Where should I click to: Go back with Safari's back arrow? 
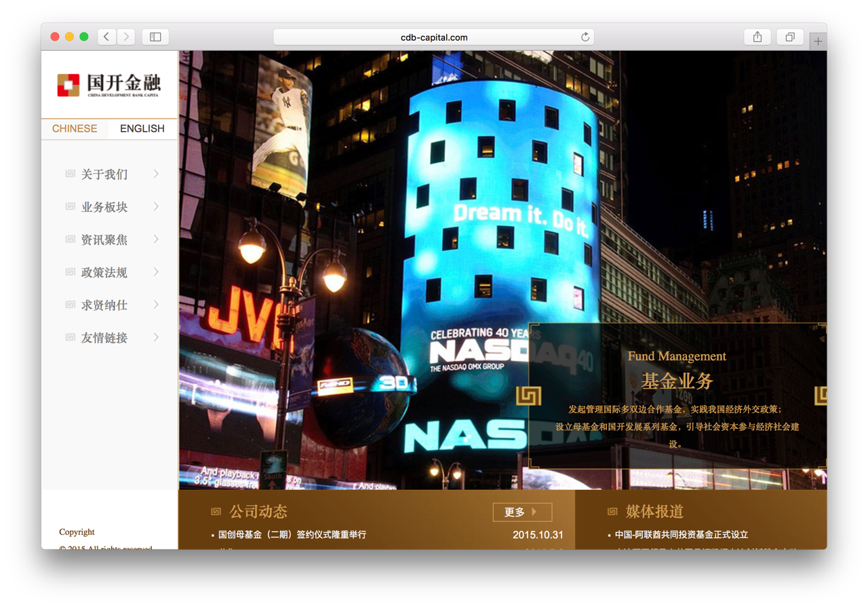(106, 37)
